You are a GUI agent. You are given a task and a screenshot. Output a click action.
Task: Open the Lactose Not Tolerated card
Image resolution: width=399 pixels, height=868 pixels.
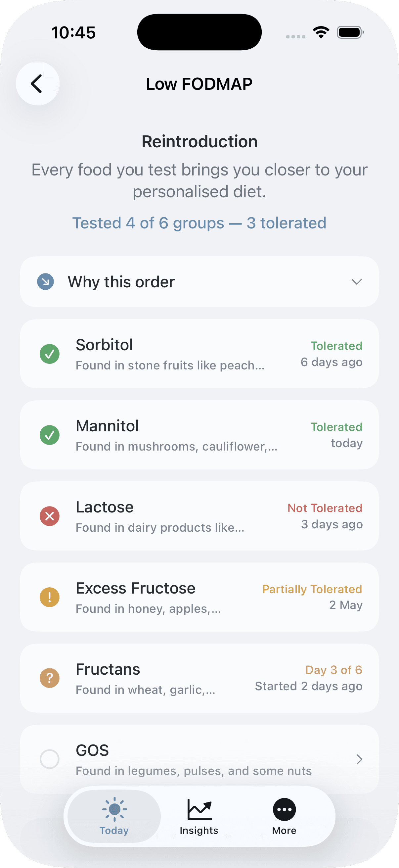pyautogui.click(x=199, y=516)
